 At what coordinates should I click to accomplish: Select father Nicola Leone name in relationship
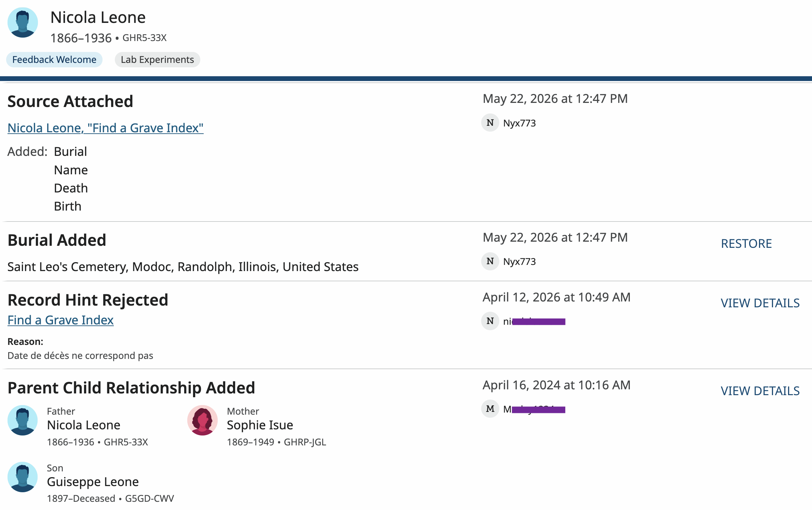pos(84,425)
